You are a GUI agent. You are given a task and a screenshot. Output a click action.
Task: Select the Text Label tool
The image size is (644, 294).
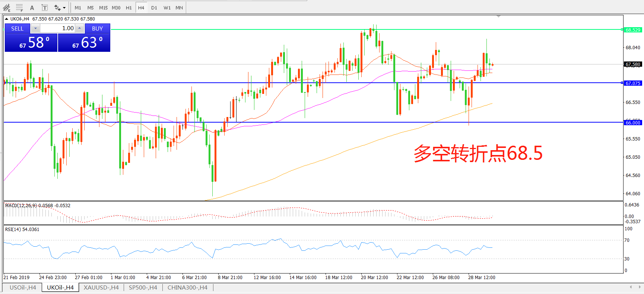tap(45, 7)
